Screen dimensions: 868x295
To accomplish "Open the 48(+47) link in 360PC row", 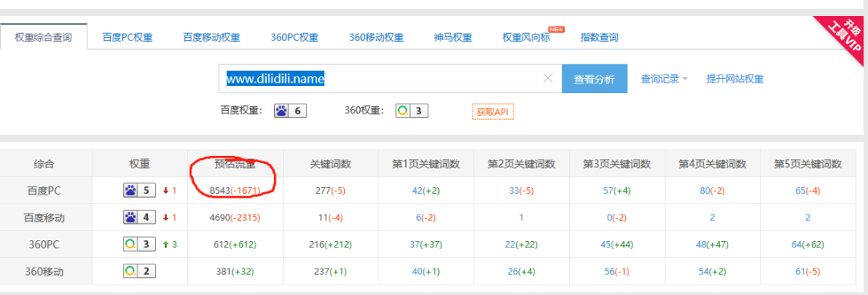I will [712, 244].
